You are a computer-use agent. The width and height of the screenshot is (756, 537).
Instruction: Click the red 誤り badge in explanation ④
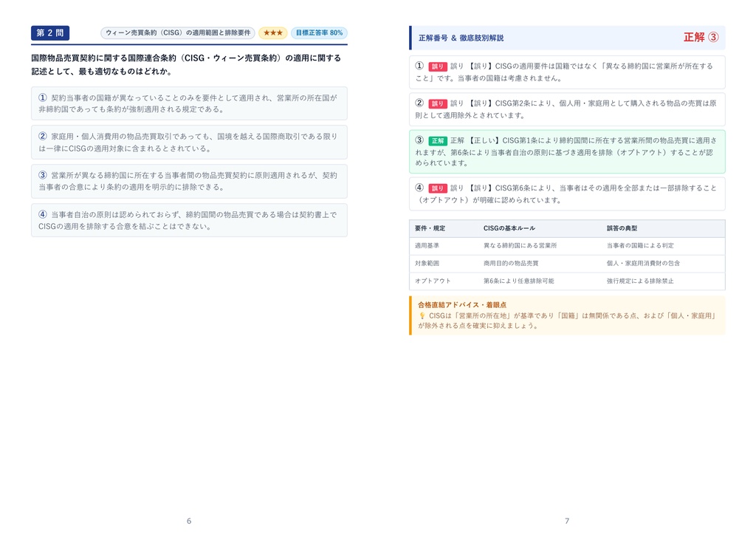[437, 188]
